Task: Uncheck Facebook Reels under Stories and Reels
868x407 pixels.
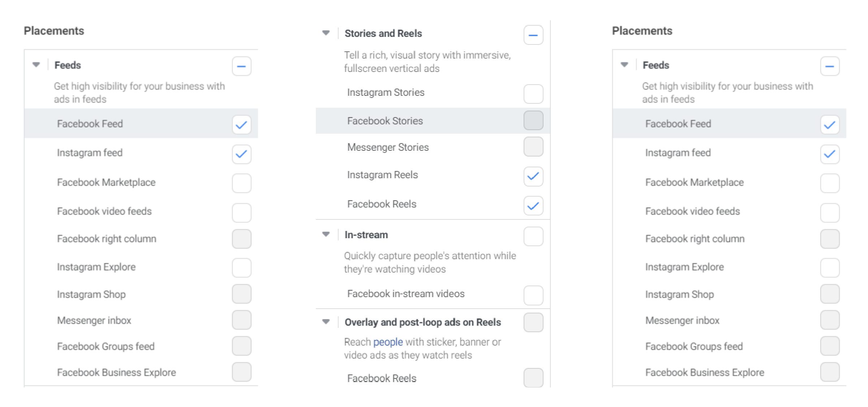Action: [x=533, y=206]
